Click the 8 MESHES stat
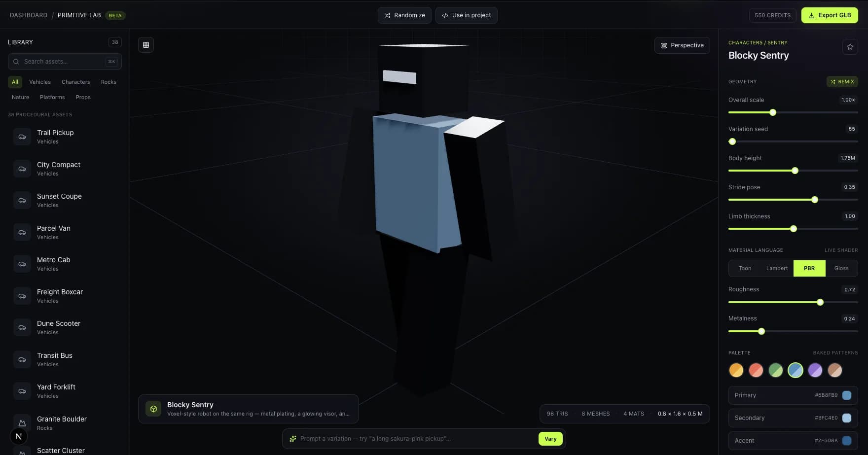 [x=596, y=414]
